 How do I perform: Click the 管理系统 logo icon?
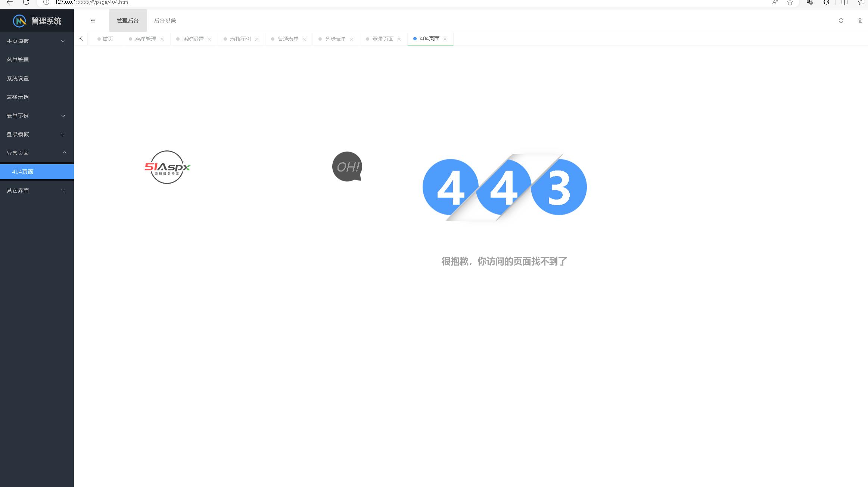19,21
